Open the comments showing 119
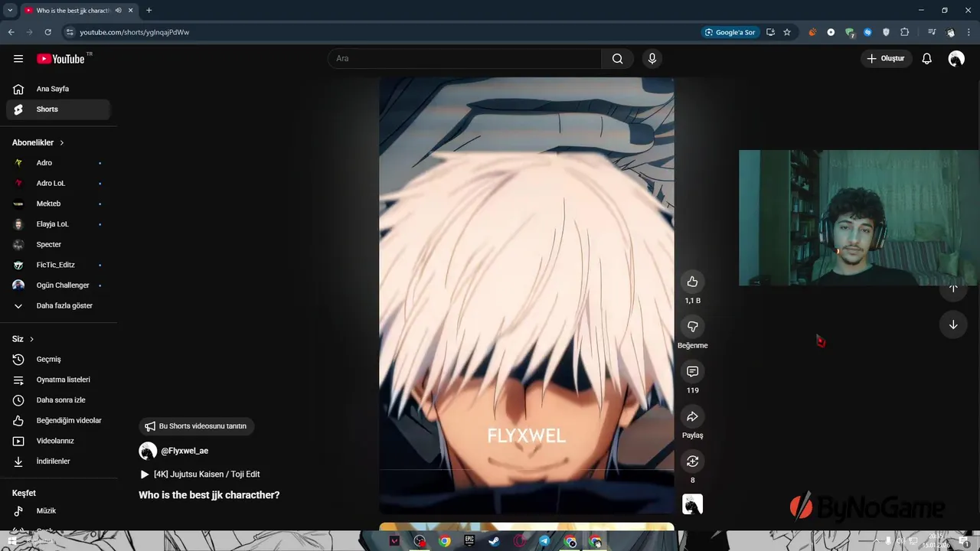 click(x=692, y=371)
